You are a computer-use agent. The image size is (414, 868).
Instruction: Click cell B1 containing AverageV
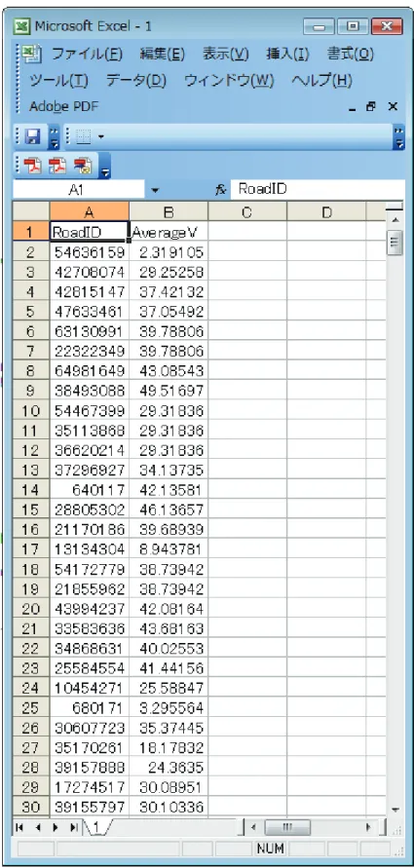169,232
